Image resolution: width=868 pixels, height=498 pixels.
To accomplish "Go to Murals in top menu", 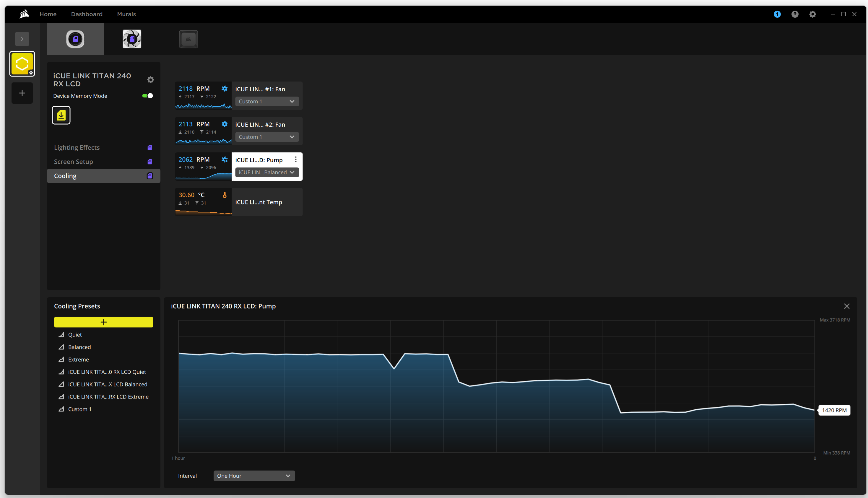I will tap(126, 14).
